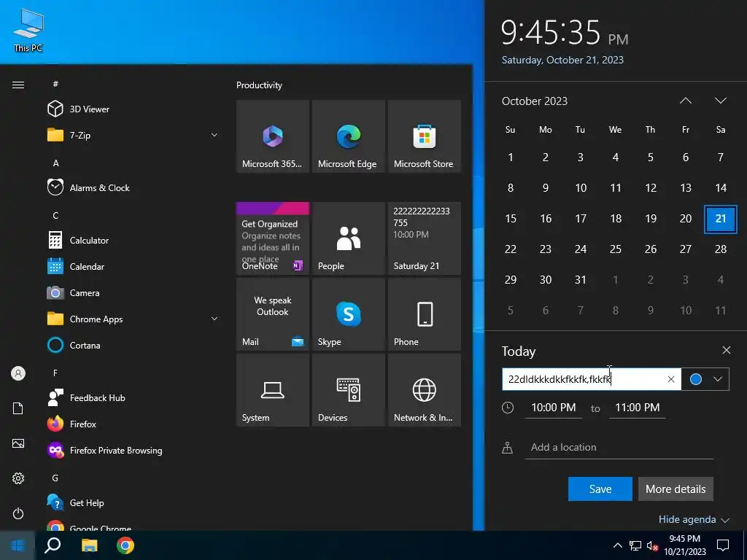Open the Microsoft Edge tile

coord(349,136)
